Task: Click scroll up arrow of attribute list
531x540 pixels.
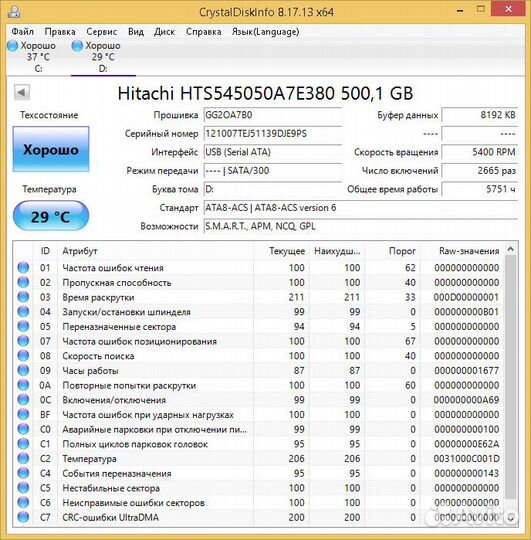Action: pos(511,249)
